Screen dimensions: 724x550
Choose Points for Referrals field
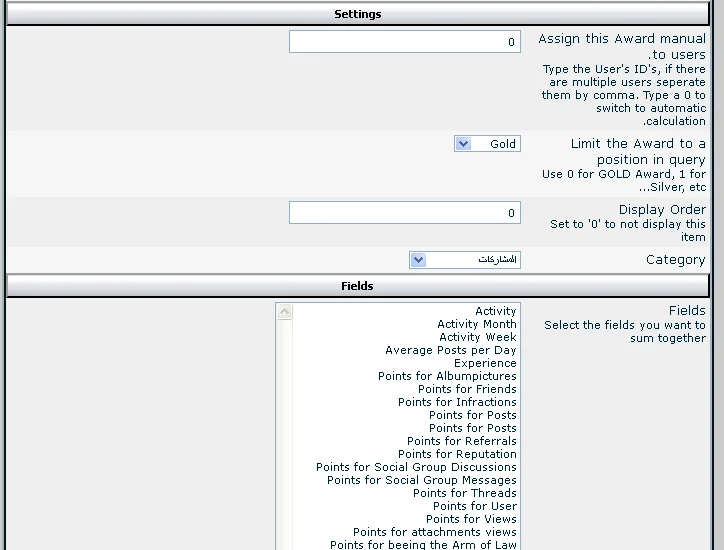click(x=461, y=441)
